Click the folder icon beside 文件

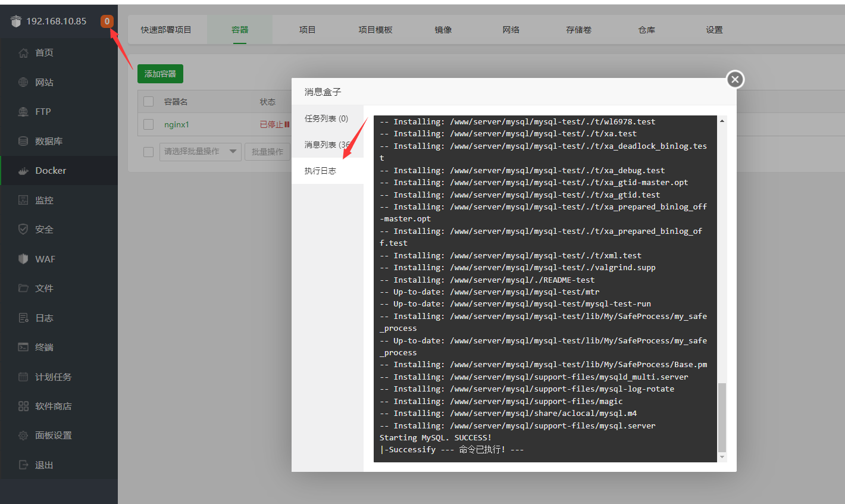23,288
